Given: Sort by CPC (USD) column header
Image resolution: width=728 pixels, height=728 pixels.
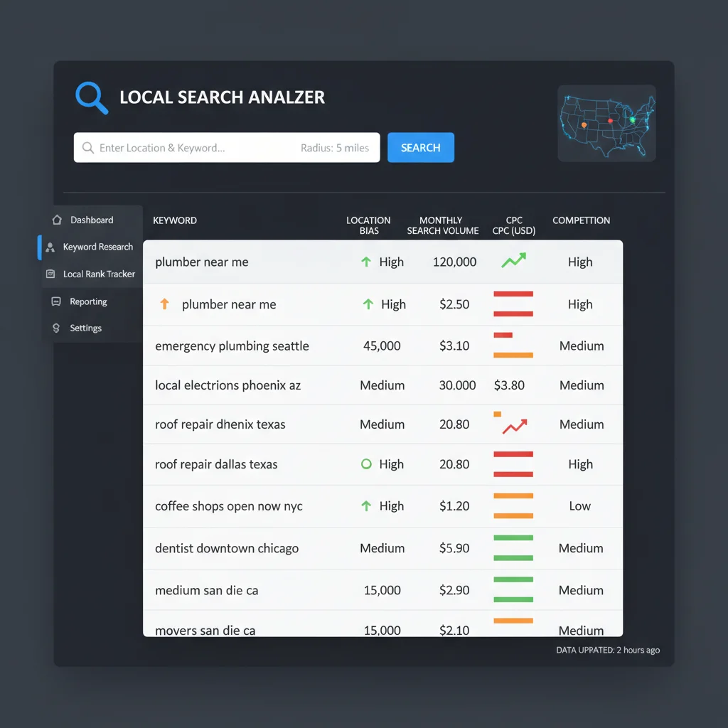Looking at the screenshot, I should coord(513,225).
